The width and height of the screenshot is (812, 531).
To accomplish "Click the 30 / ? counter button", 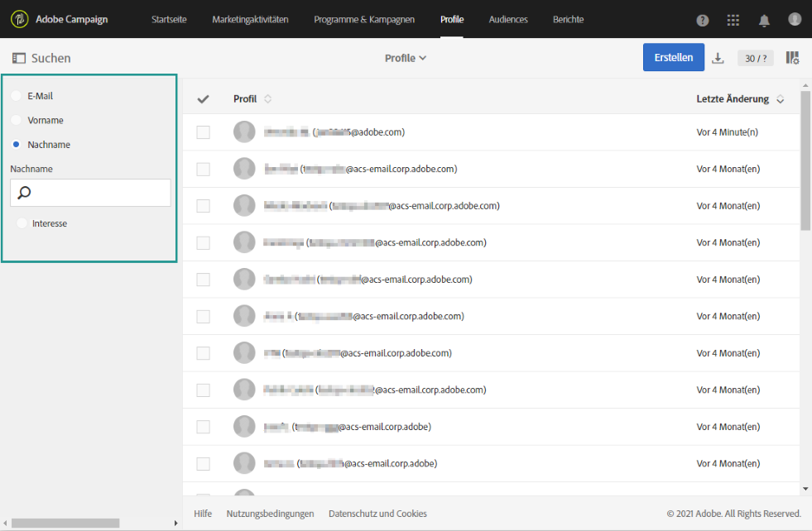I will [756, 58].
